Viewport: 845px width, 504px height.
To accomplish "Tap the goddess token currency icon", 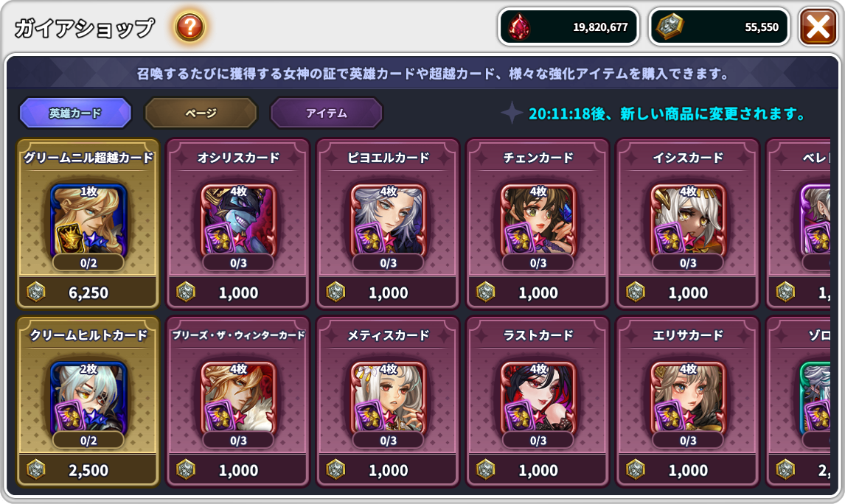I will click(670, 27).
